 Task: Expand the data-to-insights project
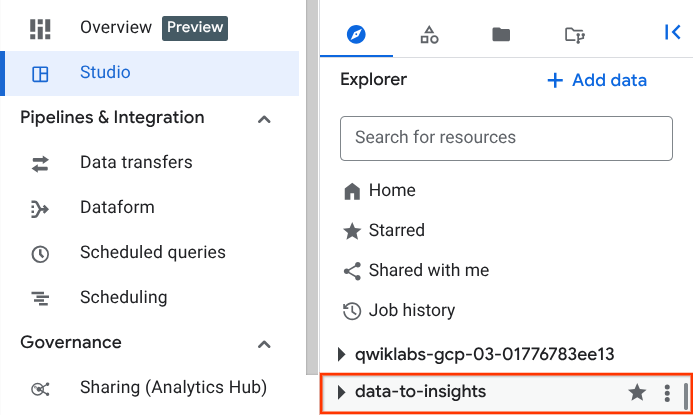341,392
